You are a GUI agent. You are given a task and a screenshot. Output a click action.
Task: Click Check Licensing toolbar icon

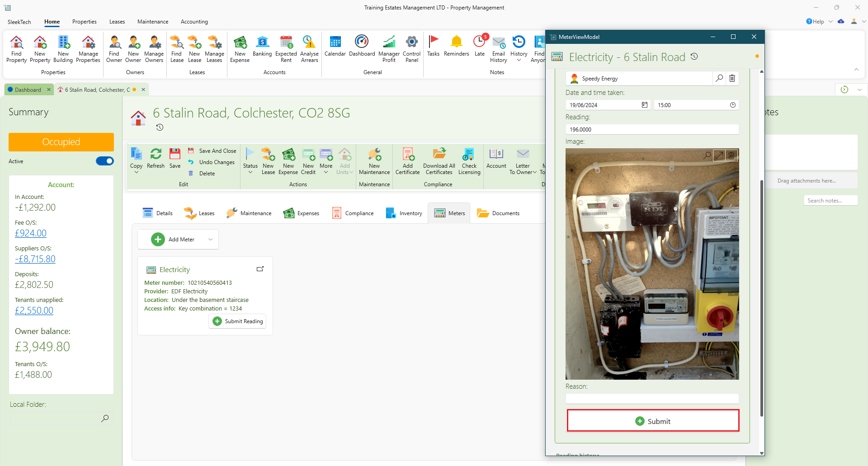(469, 161)
